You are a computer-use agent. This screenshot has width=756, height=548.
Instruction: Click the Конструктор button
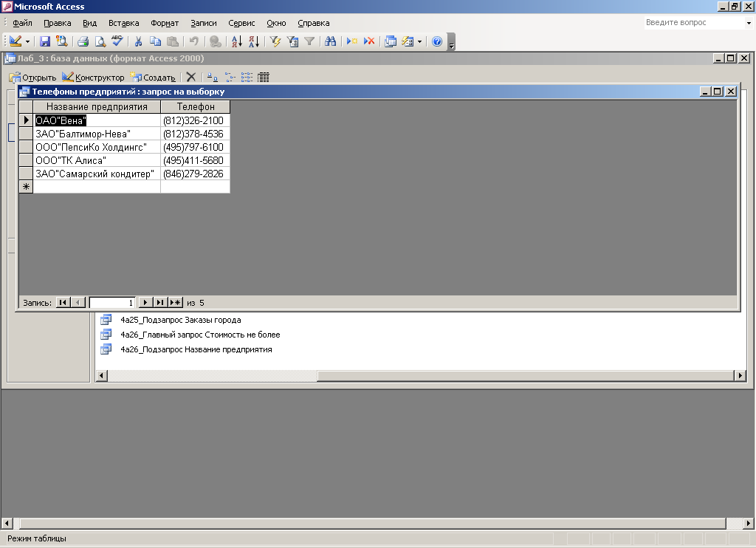tap(94, 78)
